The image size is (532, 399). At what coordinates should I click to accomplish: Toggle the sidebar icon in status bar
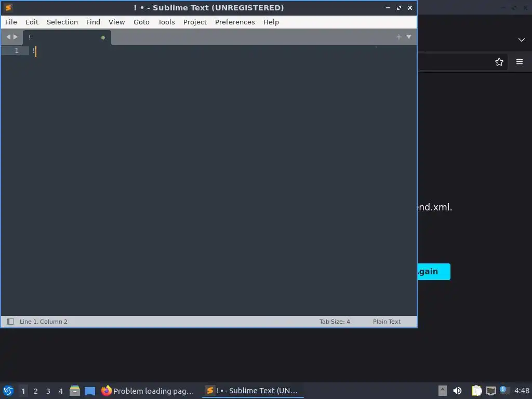[10, 321]
